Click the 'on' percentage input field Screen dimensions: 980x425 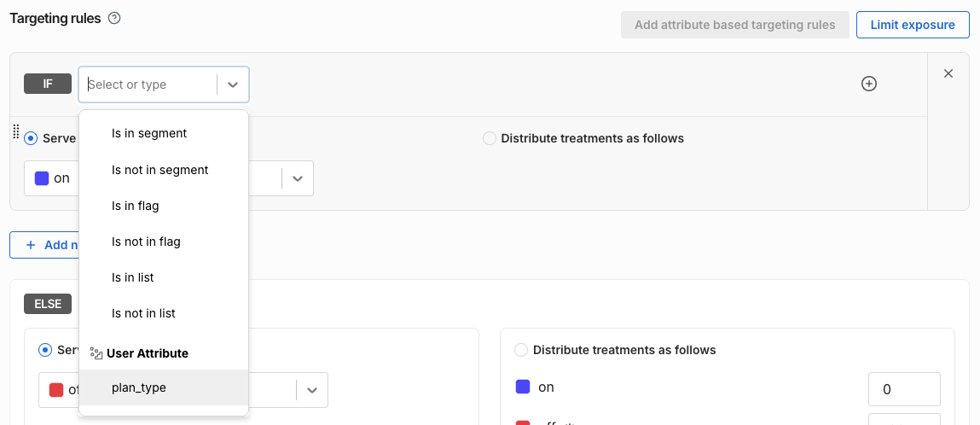click(903, 389)
